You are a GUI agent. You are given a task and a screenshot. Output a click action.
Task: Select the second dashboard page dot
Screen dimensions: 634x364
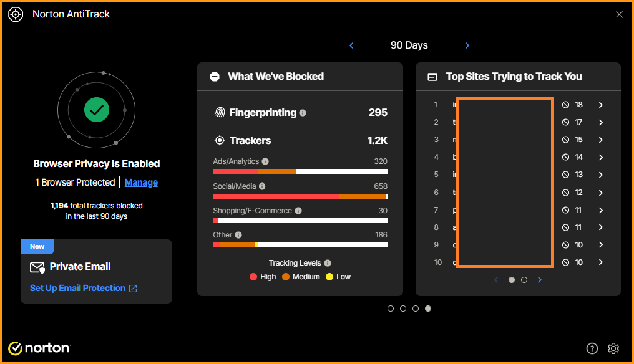click(403, 309)
